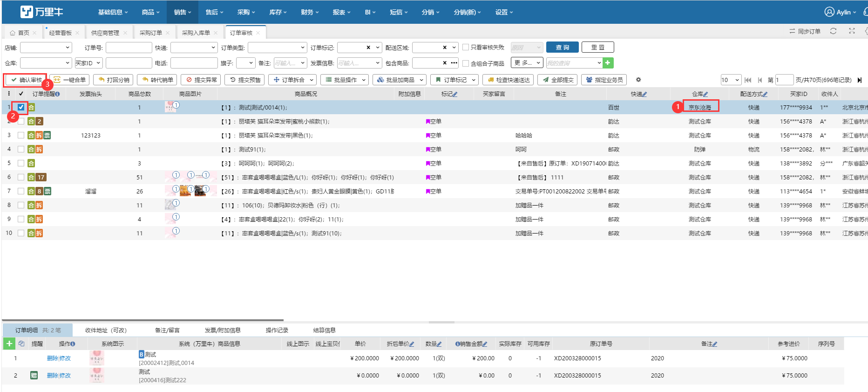Click the 17 merge count badge on row 6
The image size is (868, 392).
tap(41, 177)
